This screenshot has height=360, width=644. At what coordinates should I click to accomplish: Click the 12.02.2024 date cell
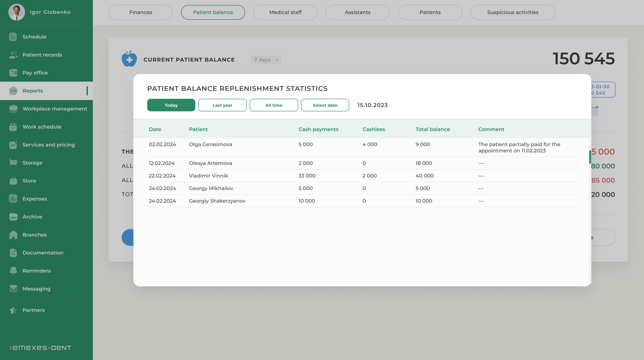pos(161,163)
